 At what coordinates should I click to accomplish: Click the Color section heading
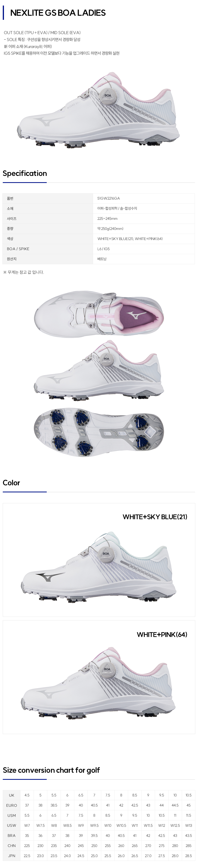11,482
